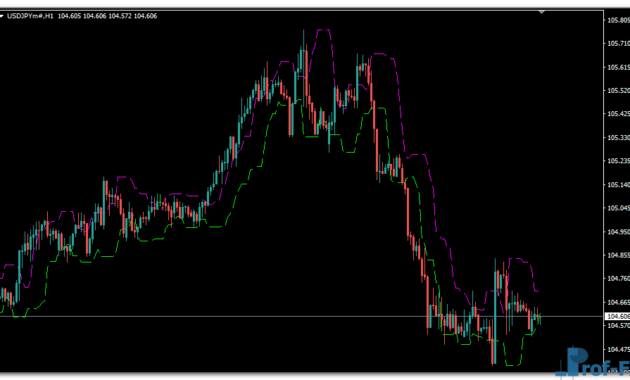
Task: Click the 105.140 price scale label
Action: tap(618, 185)
